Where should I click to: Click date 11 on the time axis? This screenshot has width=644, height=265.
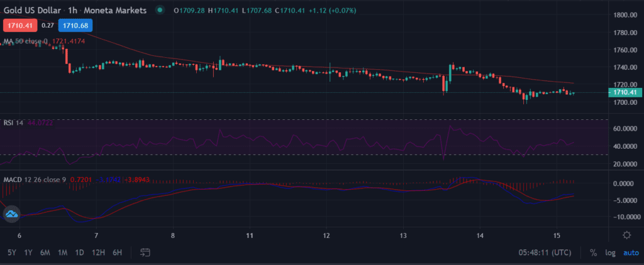tap(249, 235)
